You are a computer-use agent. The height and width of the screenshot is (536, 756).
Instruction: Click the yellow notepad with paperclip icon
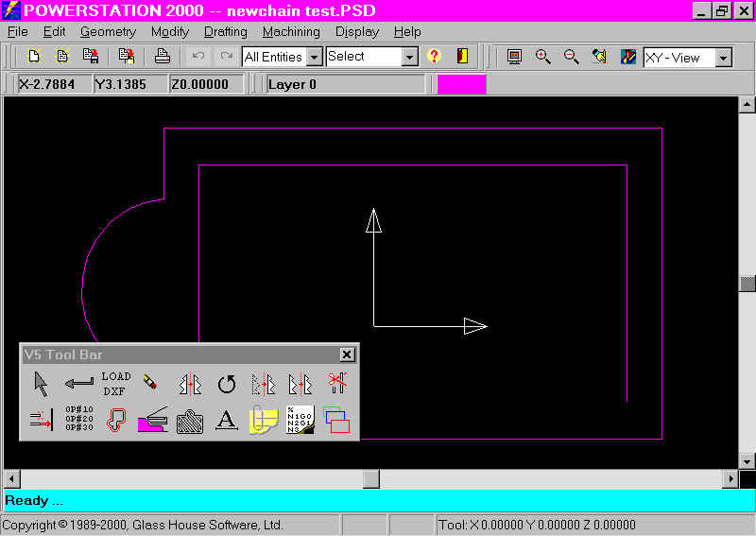tap(264, 420)
